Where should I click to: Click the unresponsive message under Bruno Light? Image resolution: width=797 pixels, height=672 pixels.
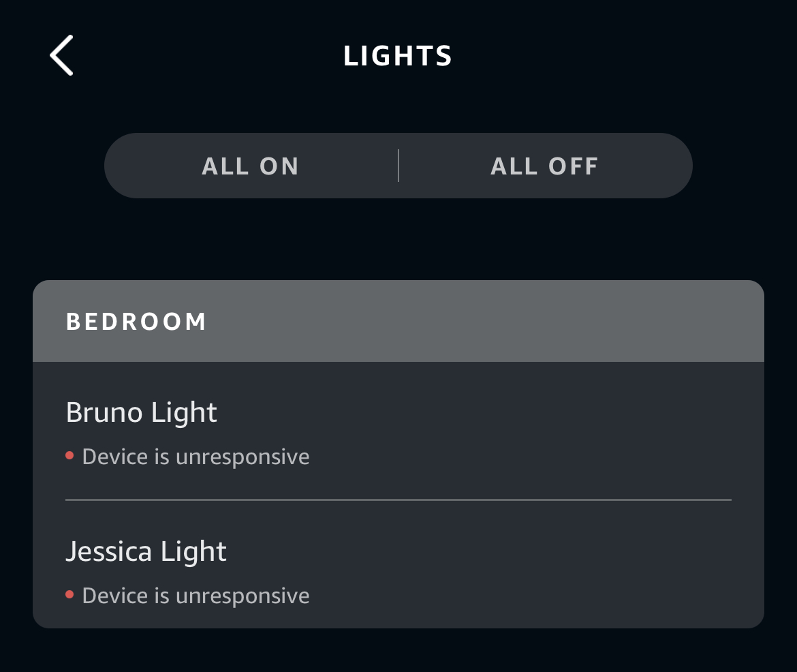point(195,456)
